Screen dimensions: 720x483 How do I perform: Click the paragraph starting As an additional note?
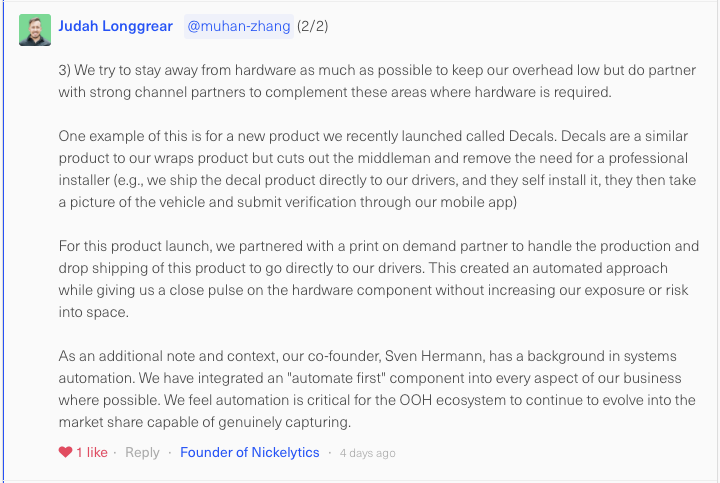pyautogui.click(x=377, y=389)
